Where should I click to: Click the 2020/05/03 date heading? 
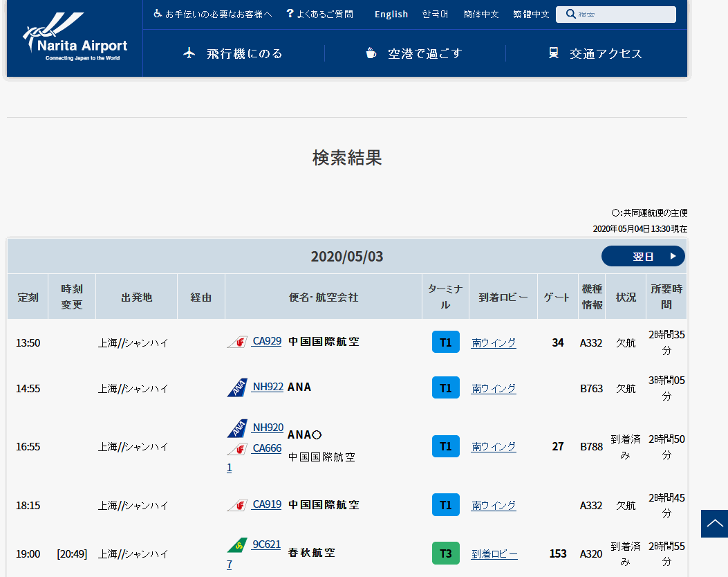pyautogui.click(x=347, y=257)
